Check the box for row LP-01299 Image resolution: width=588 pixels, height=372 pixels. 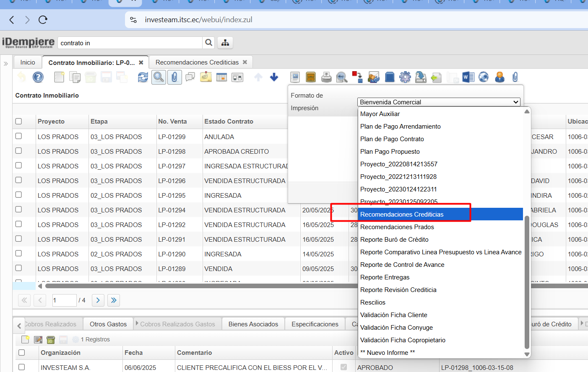(18, 136)
